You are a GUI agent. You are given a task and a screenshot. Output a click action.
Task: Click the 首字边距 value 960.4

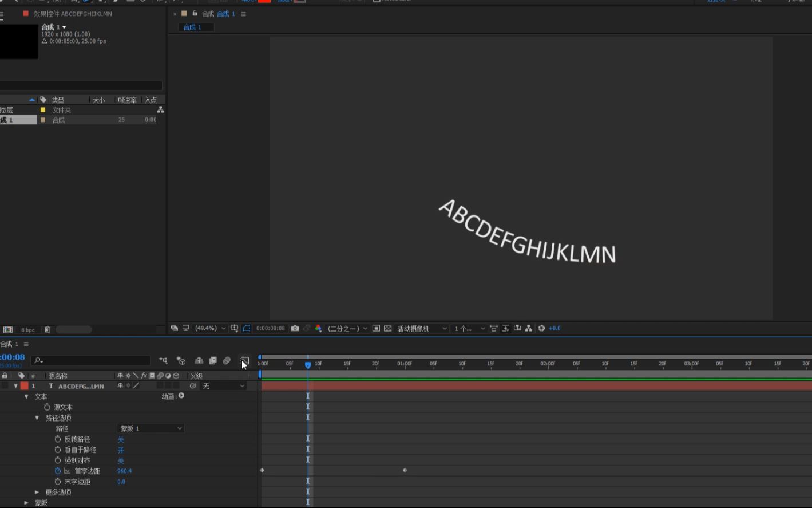click(x=124, y=471)
